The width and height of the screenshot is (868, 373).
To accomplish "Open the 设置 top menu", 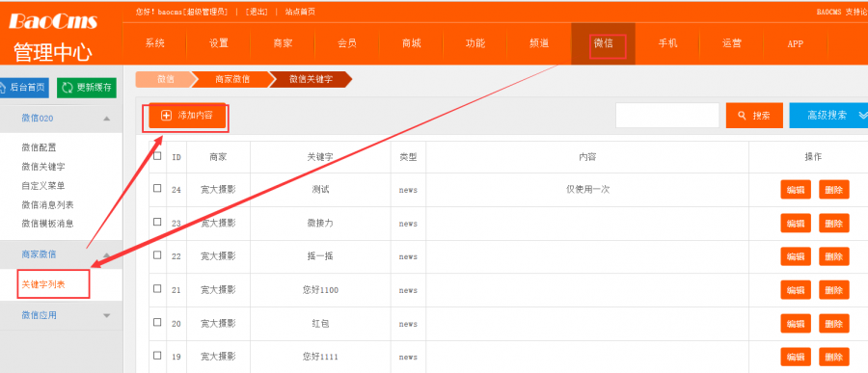I will pos(219,43).
